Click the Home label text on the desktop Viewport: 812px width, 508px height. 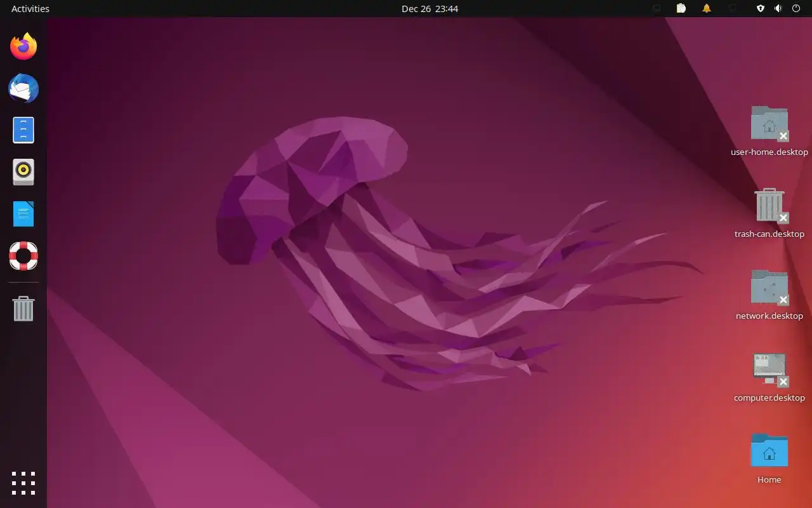[x=769, y=479]
